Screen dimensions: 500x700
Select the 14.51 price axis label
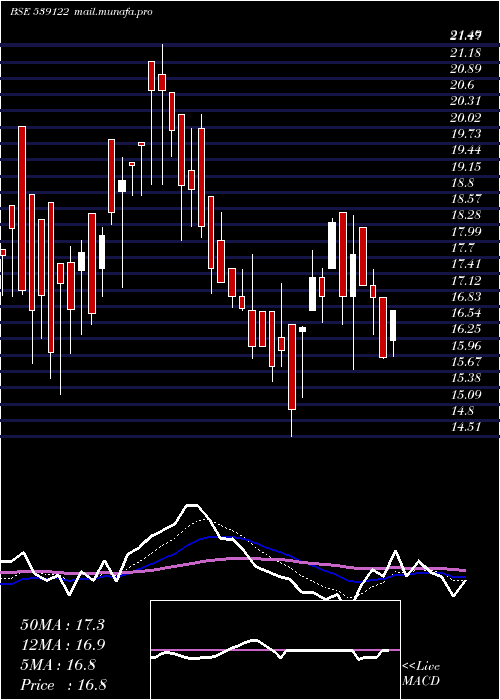[x=465, y=427]
